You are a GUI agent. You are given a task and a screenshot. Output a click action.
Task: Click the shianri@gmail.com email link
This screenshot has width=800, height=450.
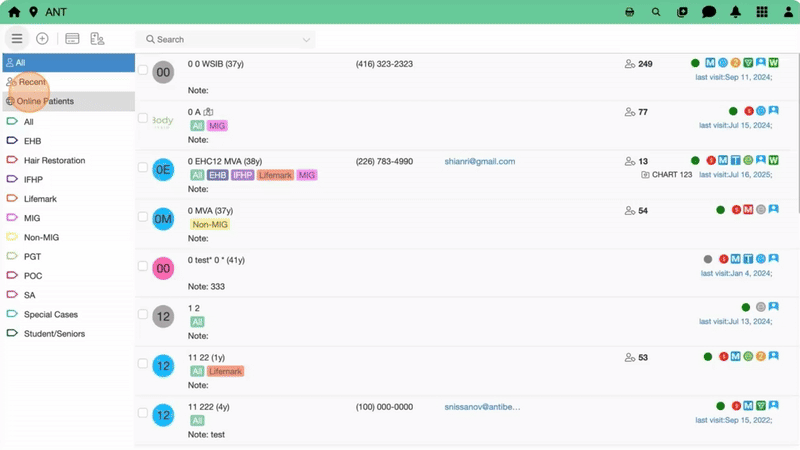coord(480,161)
